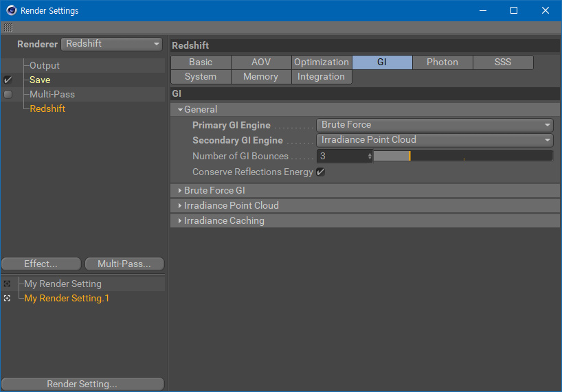This screenshot has height=392, width=562.
Task: Open the Photon tab
Action: 442,62
